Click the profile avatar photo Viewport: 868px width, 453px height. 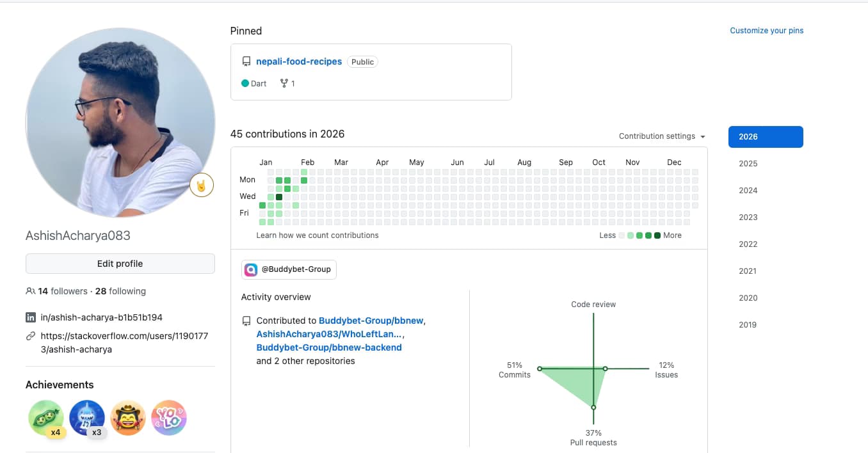coord(120,122)
